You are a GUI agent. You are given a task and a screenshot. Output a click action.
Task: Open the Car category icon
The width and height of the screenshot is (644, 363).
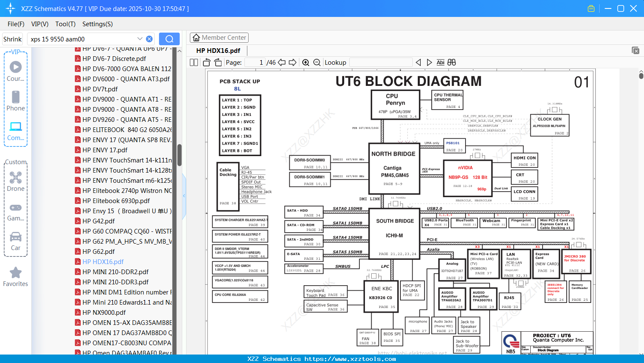tap(16, 241)
